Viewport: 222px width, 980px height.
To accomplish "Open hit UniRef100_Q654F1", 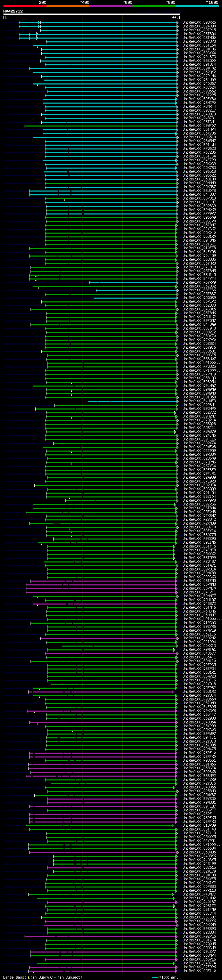I will 199,657.
